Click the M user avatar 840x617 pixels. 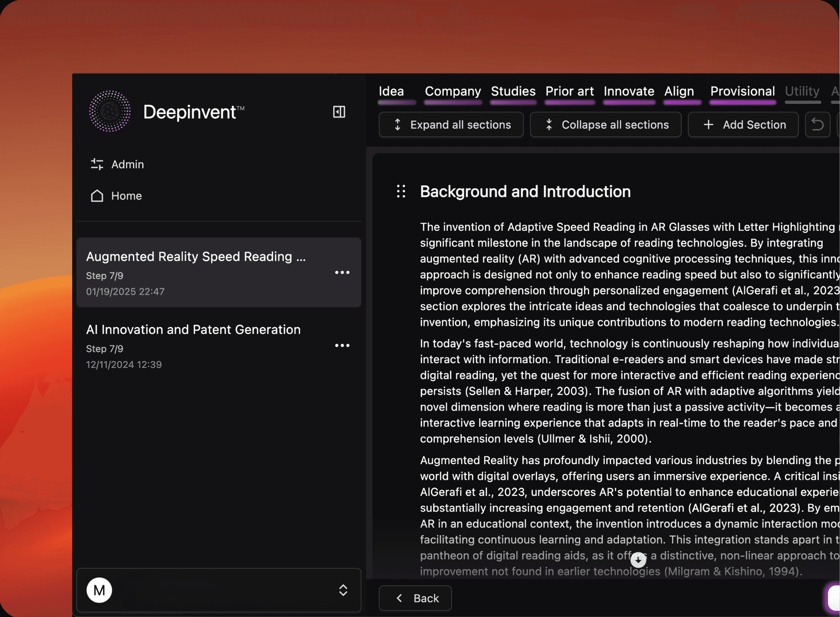click(99, 590)
